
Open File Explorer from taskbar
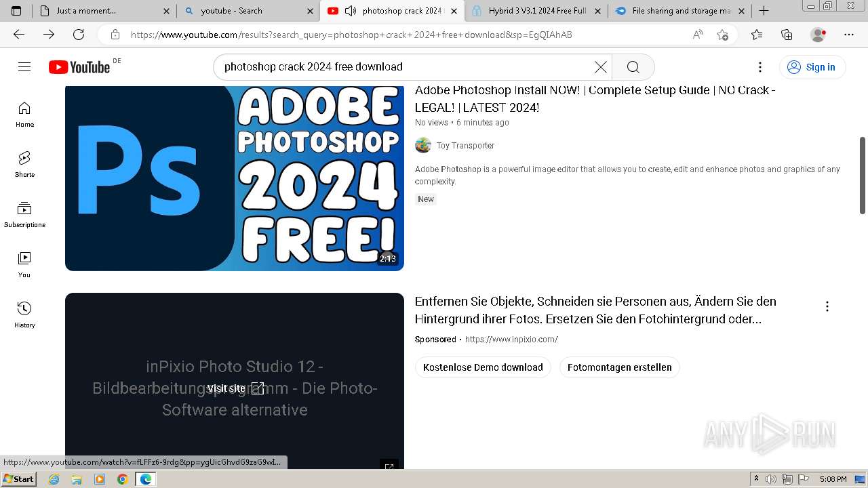click(x=77, y=479)
